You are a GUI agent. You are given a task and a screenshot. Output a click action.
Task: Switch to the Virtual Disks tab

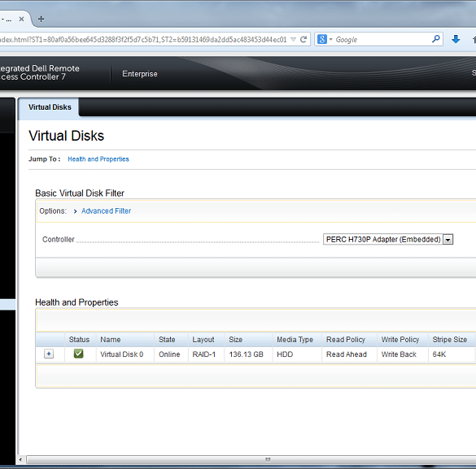[x=50, y=107]
